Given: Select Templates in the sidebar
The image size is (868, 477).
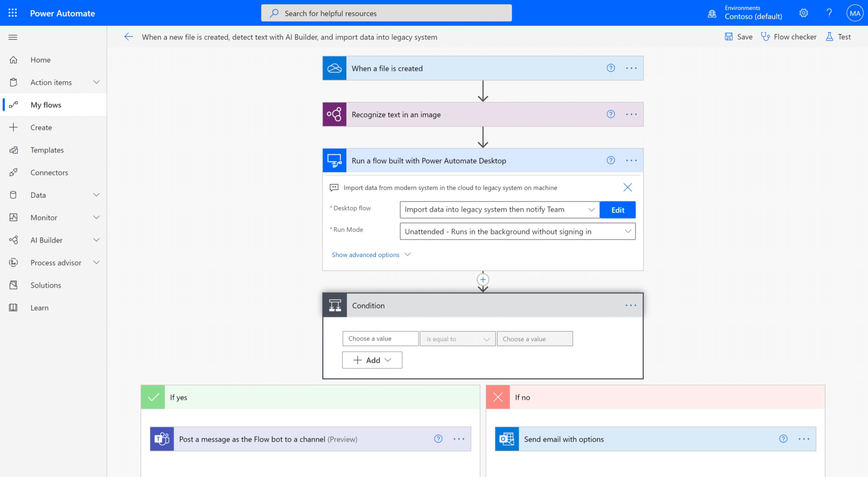Looking at the screenshot, I should tap(47, 150).
